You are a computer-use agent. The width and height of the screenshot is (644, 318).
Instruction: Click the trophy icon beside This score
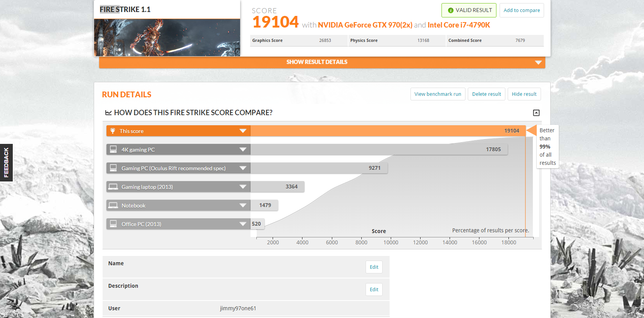(x=113, y=131)
